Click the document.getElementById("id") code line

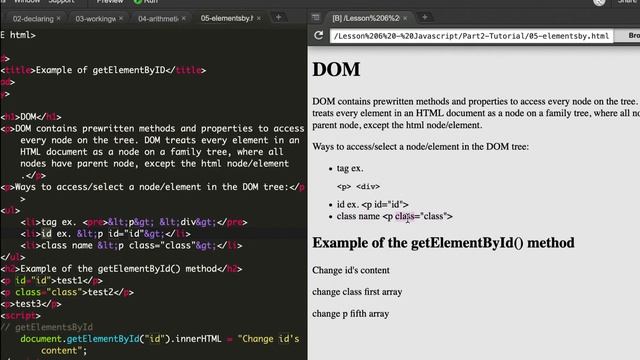click(x=160, y=339)
